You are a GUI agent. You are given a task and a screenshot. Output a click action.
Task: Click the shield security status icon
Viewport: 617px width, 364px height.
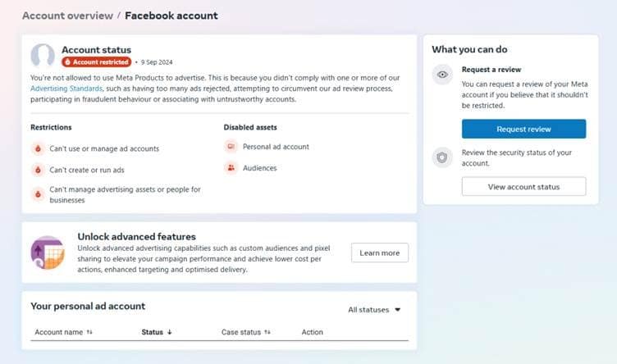tap(442, 157)
